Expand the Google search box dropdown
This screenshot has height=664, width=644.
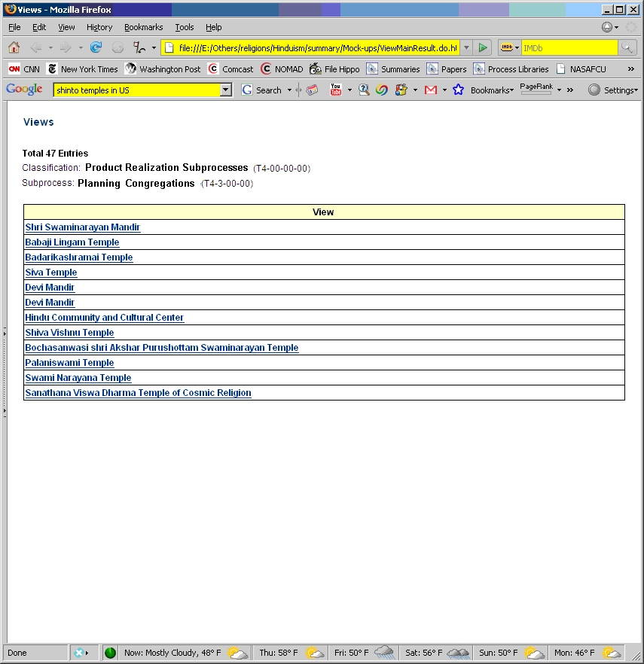pos(226,90)
